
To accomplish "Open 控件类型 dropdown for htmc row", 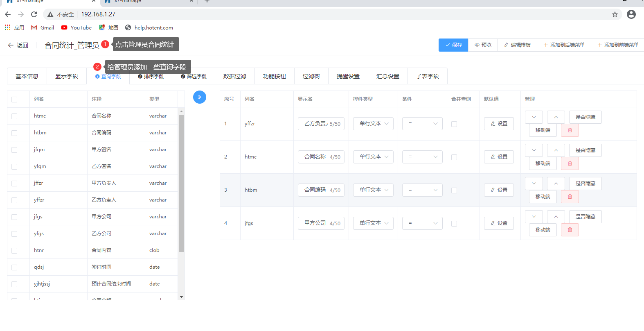I will click(373, 157).
